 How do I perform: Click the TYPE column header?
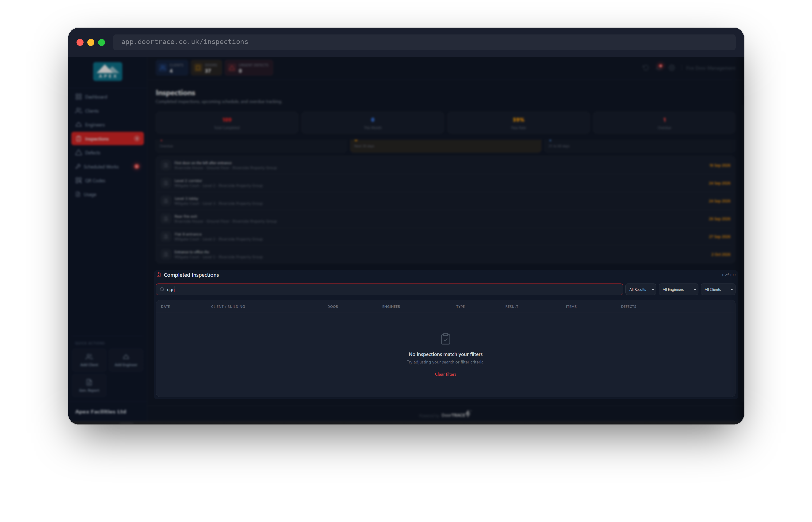460,307
